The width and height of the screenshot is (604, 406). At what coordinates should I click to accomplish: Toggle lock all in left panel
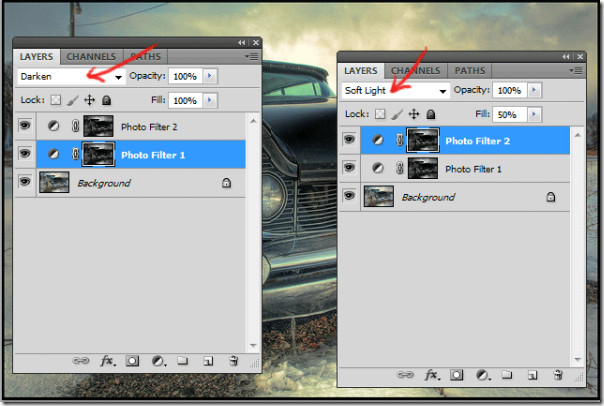point(106,100)
